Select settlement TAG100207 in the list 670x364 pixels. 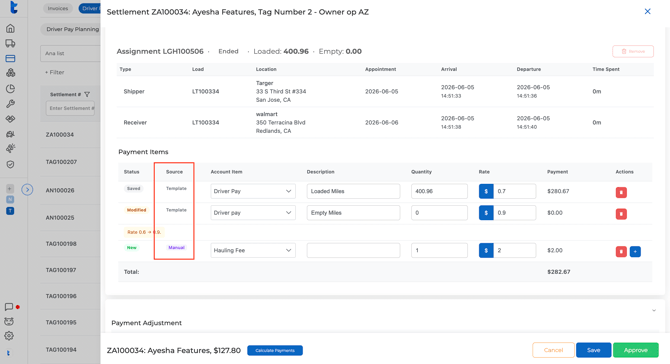tap(61, 162)
